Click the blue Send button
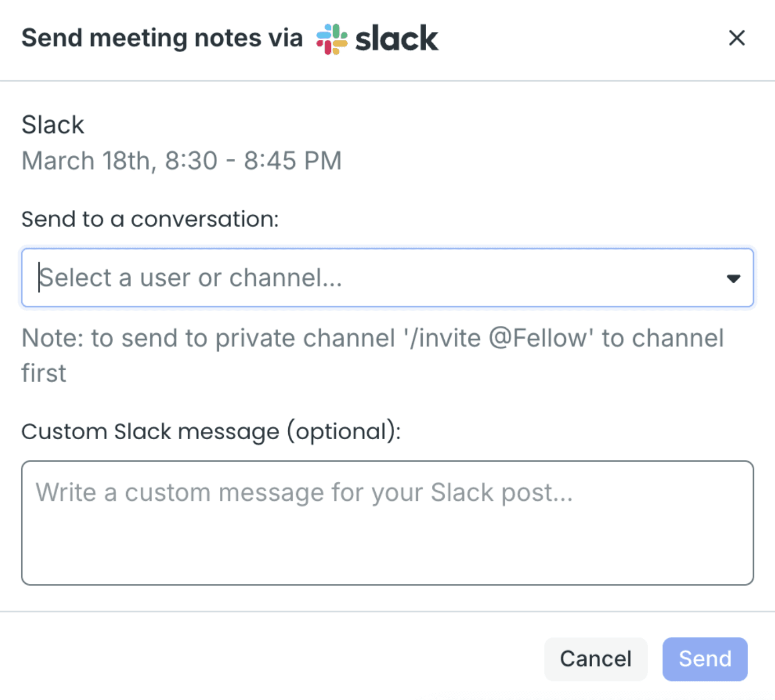 coord(705,658)
